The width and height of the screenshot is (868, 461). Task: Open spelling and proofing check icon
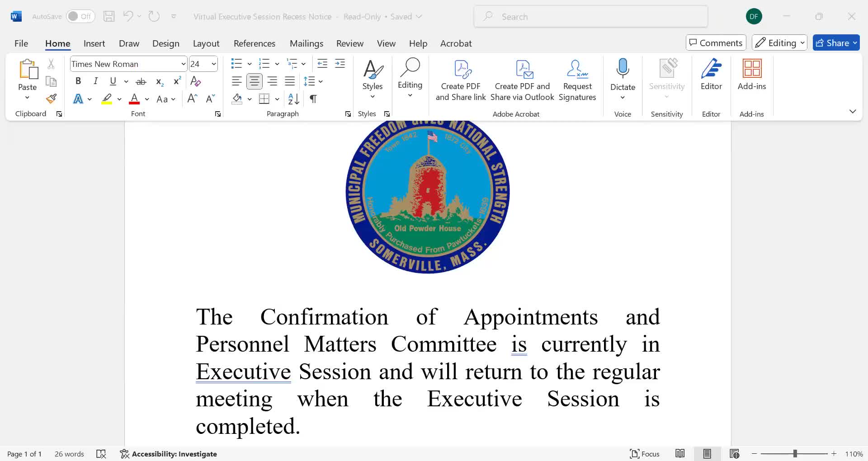coord(101,454)
